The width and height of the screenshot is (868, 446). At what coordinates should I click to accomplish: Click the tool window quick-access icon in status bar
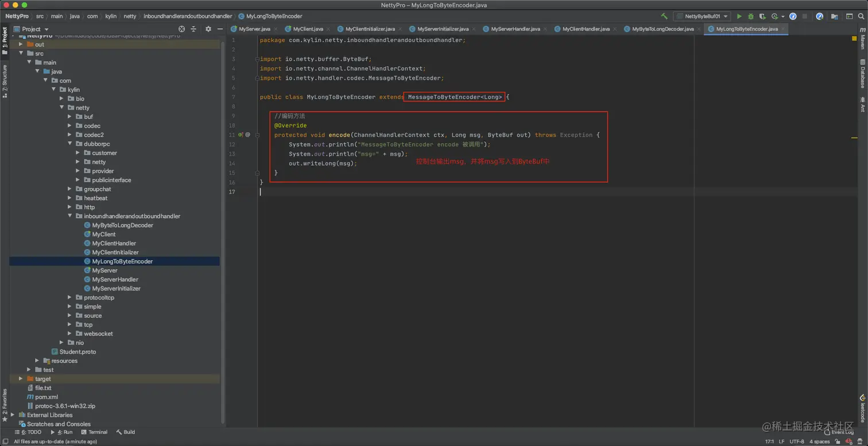tap(5, 441)
